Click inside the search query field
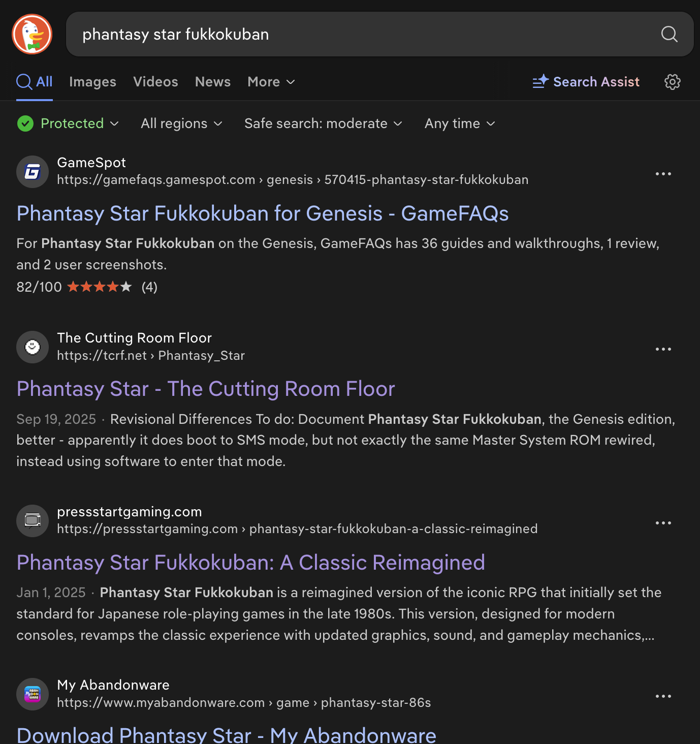 [x=356, y=34]
